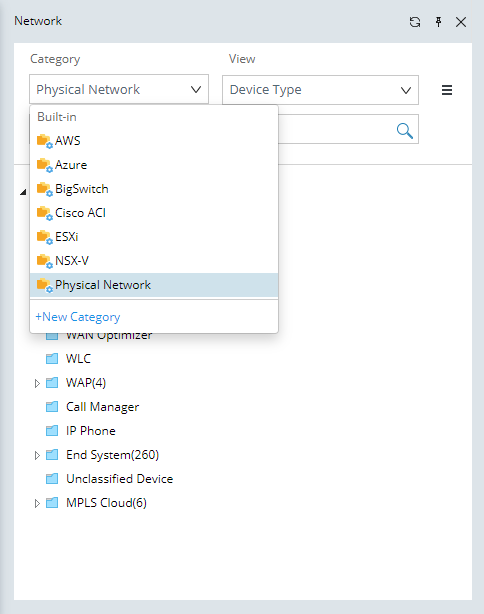Click the IP Phone folder icon
Screen dimensions: 484x614
(52, 431)
